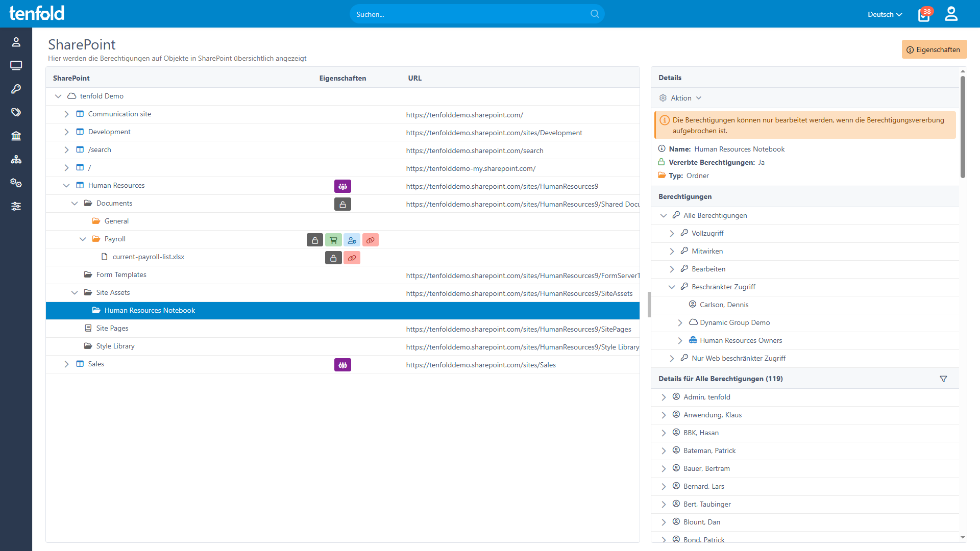
Task: Click the Eigenschaften column header
Action: click(x=342, y=79)
